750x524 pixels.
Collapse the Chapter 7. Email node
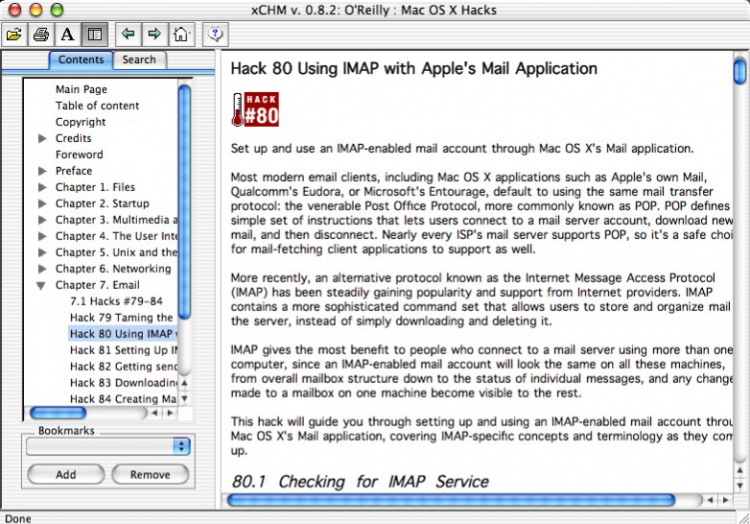(x=41, y=285)
